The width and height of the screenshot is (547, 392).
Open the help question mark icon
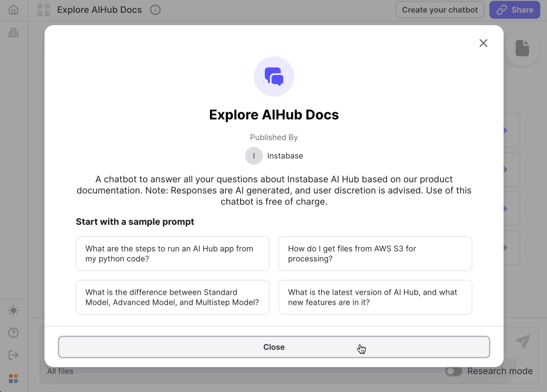tap(13, 333)
